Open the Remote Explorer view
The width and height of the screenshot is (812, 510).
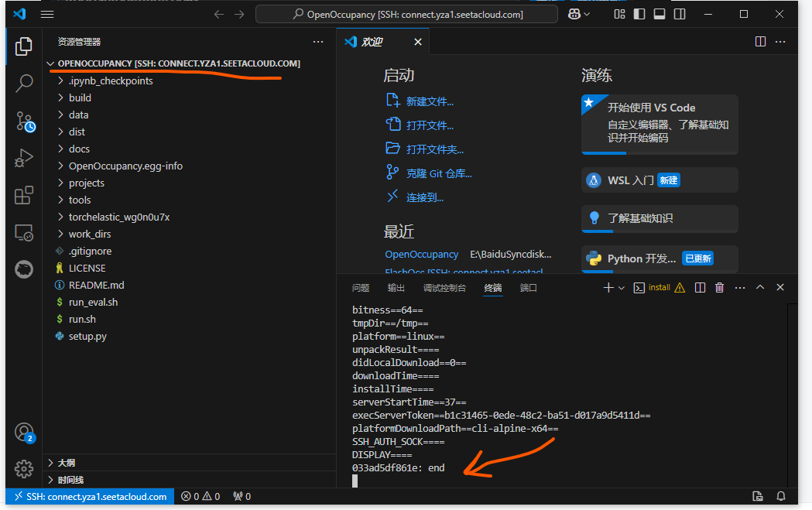24,232
